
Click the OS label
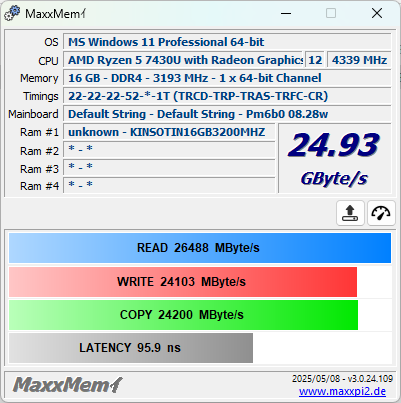pos(51,42)
